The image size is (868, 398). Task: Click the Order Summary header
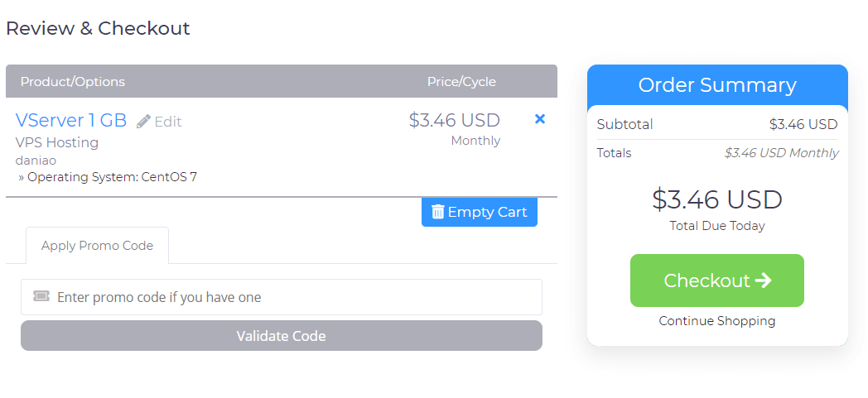[x=717, y=85]
